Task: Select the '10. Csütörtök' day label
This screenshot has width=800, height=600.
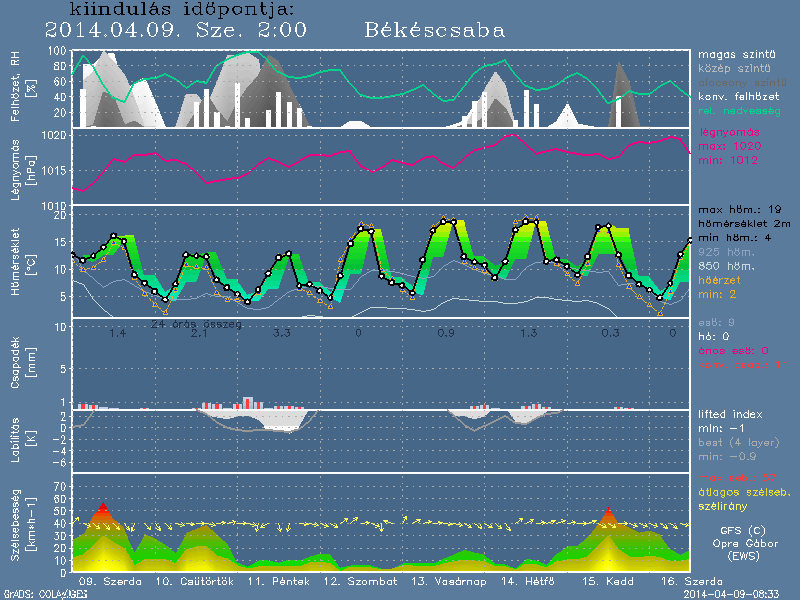Action: tap(191, 581)
